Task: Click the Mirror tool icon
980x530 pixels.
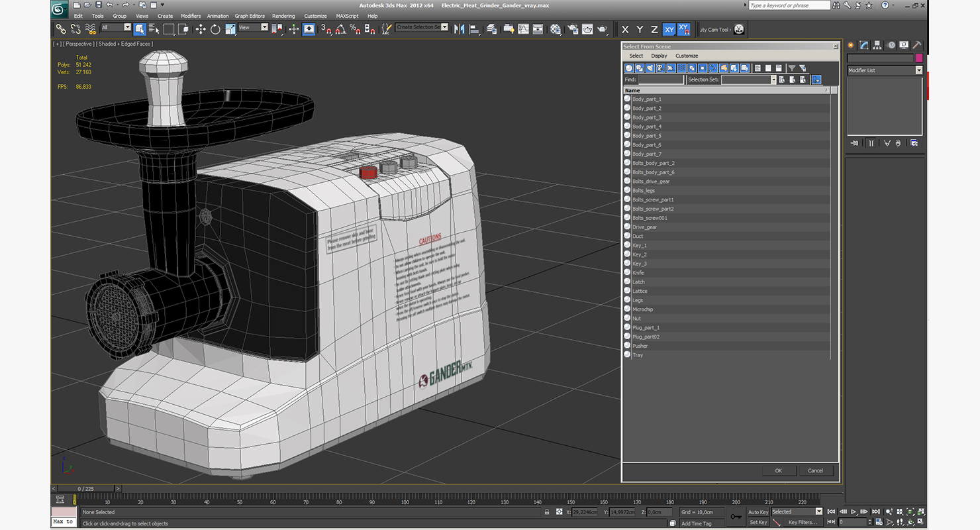Action: [x=459, y=29]
